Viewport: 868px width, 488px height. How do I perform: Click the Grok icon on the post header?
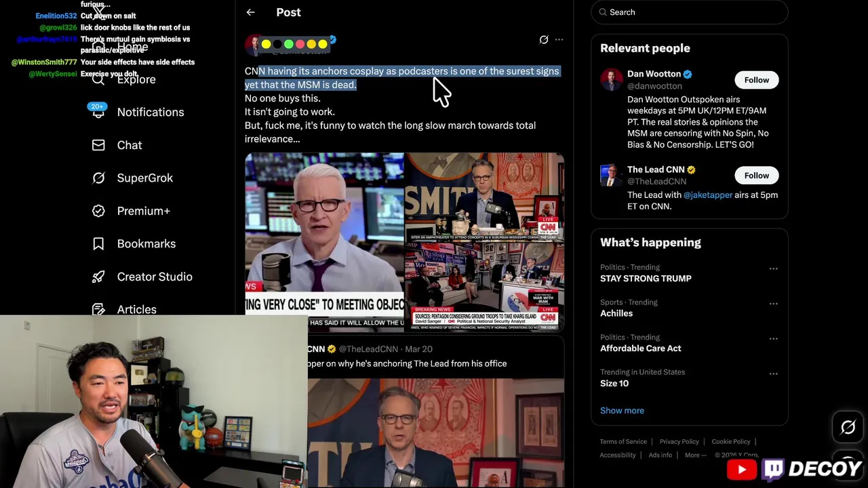pyautogui.click(x=544, y=40)
